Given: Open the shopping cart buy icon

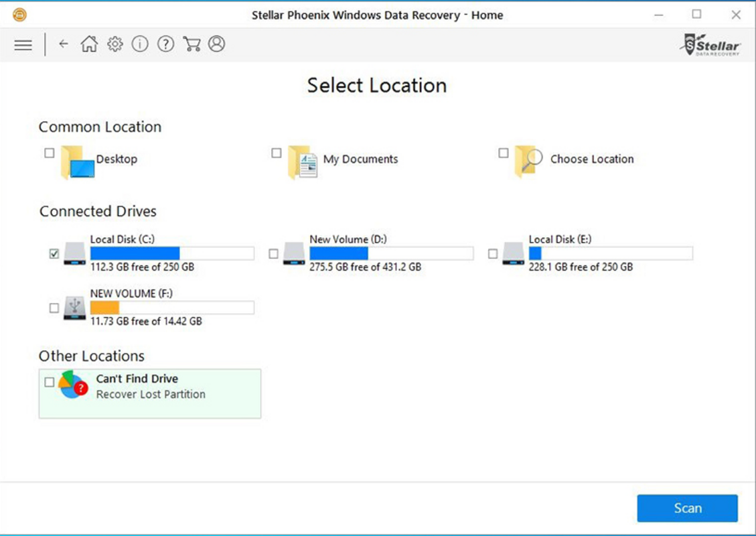Looking at the screenshot, I should 192,44.
